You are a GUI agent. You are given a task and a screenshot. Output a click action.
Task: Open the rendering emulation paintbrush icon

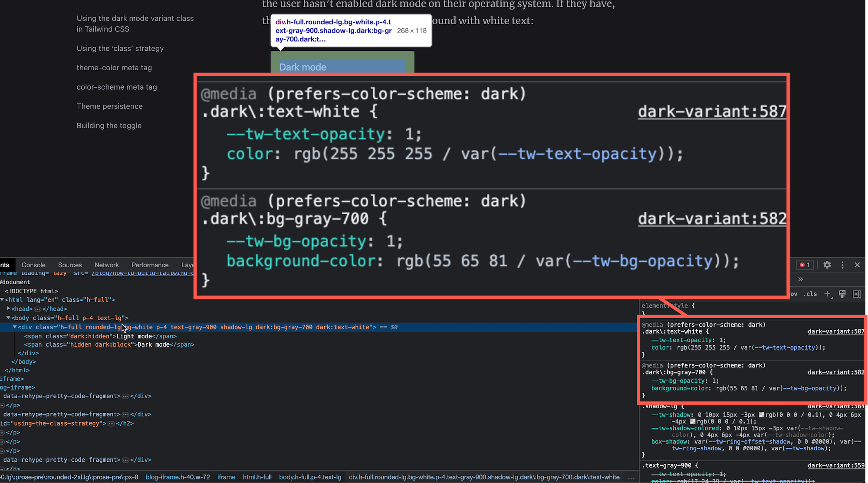[842, 294]
